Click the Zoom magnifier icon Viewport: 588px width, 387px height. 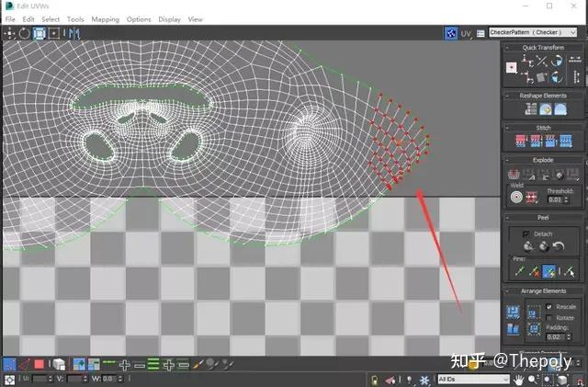pos(533,381)
